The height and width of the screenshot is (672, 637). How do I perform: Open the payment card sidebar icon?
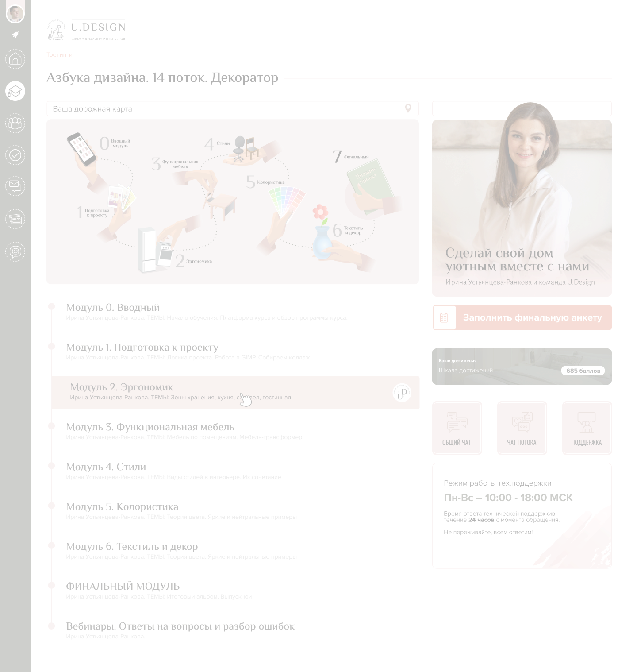point(15,220)
